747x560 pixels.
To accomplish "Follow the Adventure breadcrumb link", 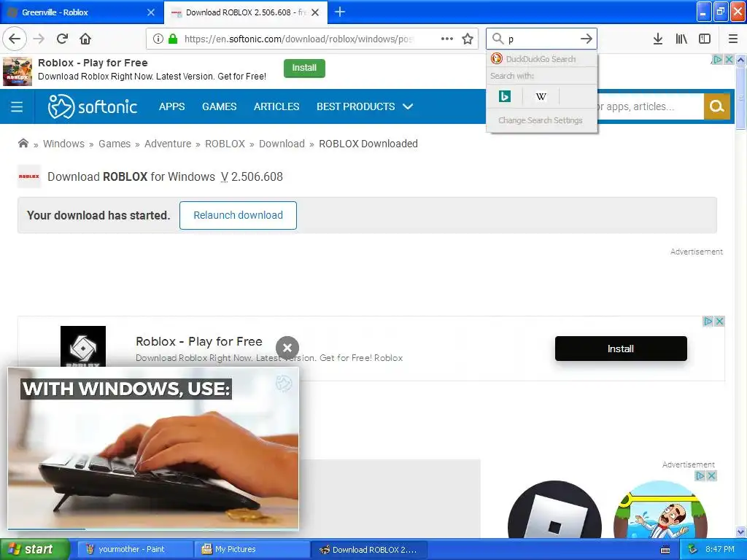I will tap(168, 144).
